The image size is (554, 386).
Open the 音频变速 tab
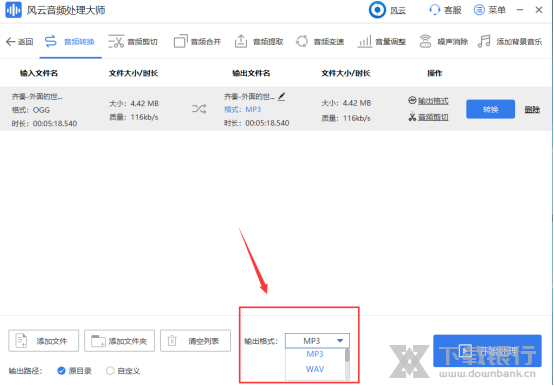click(320, 42)
